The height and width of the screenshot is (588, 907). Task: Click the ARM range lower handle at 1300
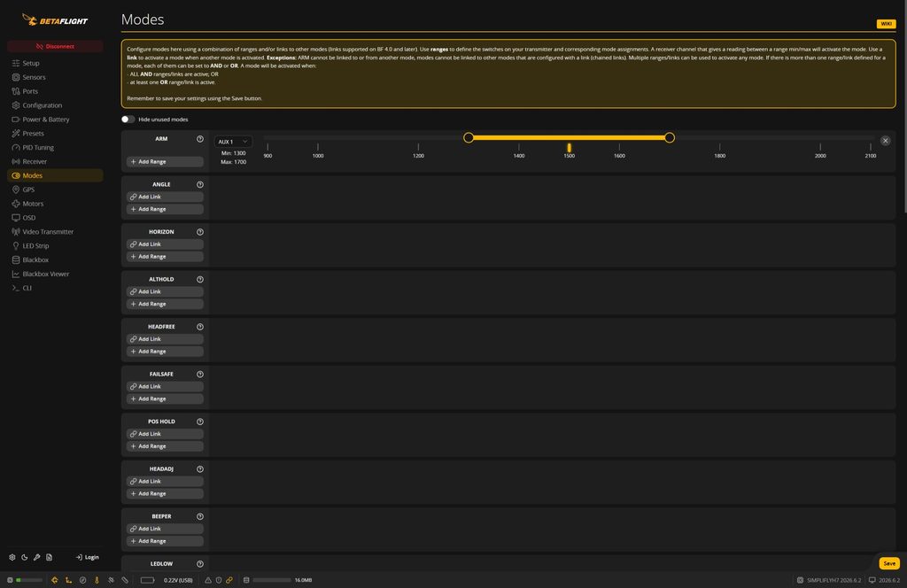click(x=469, y=137)
